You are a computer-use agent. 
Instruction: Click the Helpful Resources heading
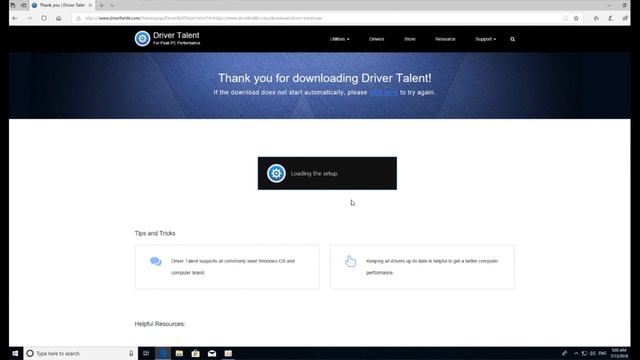[x=160, y=324]
